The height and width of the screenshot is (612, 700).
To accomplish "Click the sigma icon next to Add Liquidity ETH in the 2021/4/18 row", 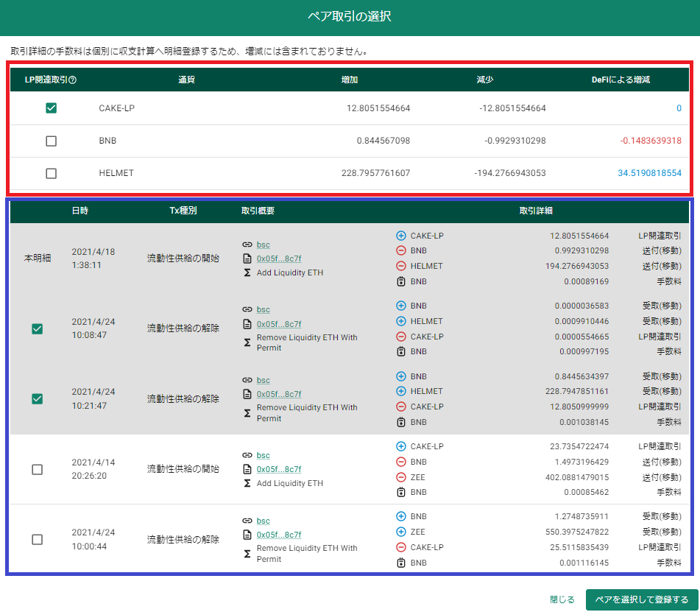I will tap(247, 272).
